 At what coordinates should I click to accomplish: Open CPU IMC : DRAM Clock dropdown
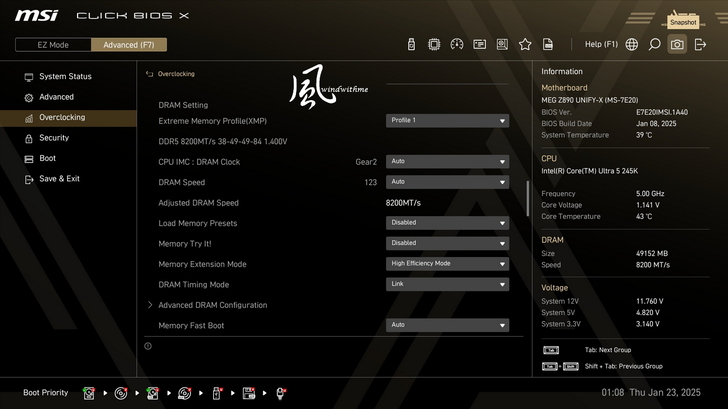447,162
